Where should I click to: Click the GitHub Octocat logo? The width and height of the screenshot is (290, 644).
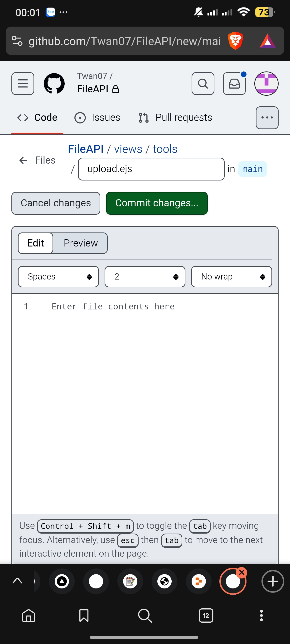point(54,84)
